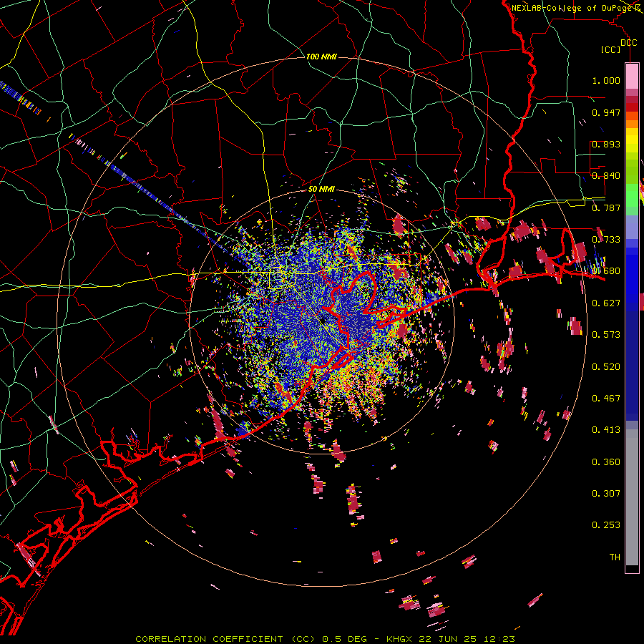Image resolution: width=644 pixels, height=644 pixels.
Task: Click the 50 NMI range ring label
Action: [x=321, y=189]
